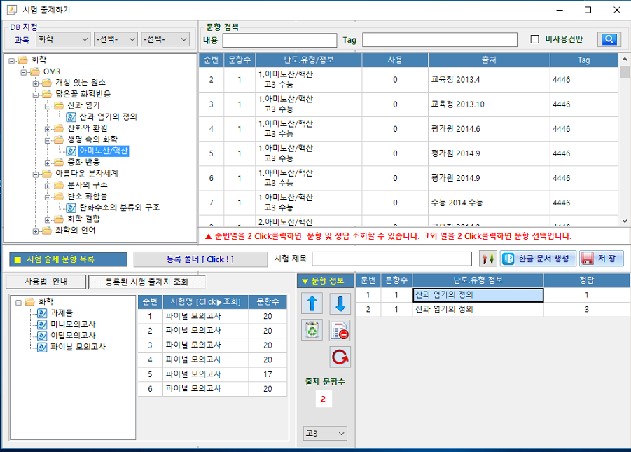Click the 한글 문서 생성 button
Viewport: 631px width, 452px height.
point(538,259)
